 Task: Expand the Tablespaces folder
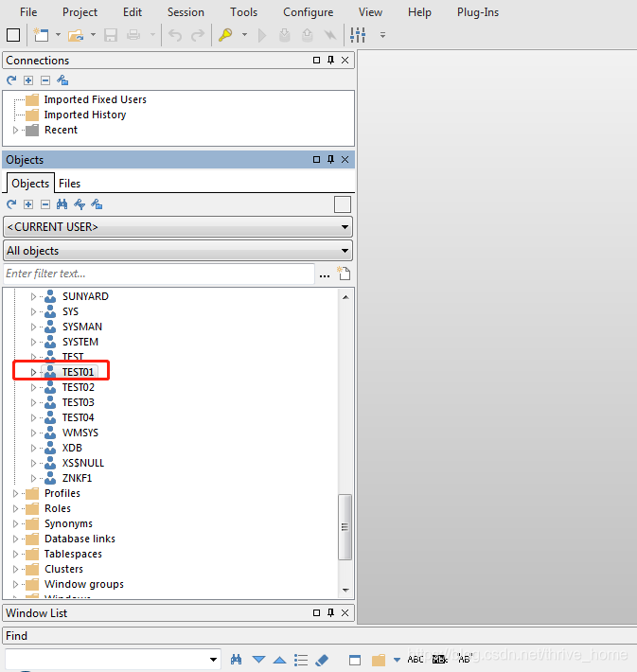click(15, 554)
